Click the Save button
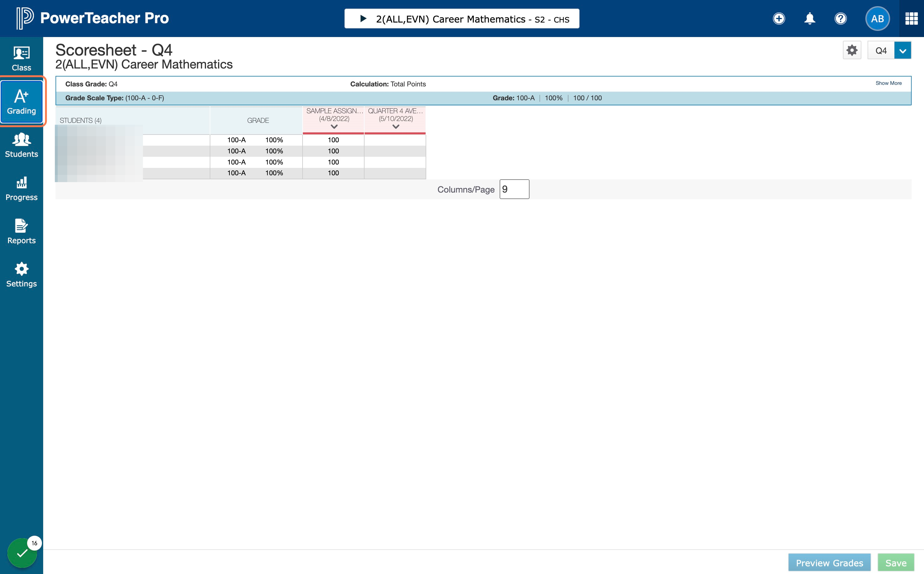The image size is (924, 574). 896,563
